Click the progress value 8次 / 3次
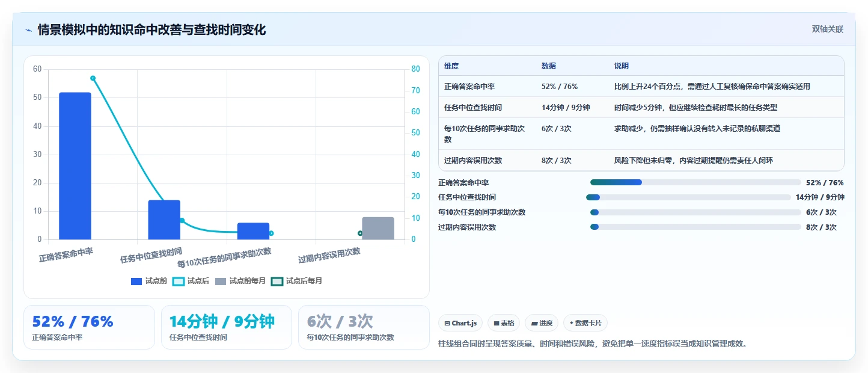The width and height of the screenshot is (868, 373). (821, 227)
